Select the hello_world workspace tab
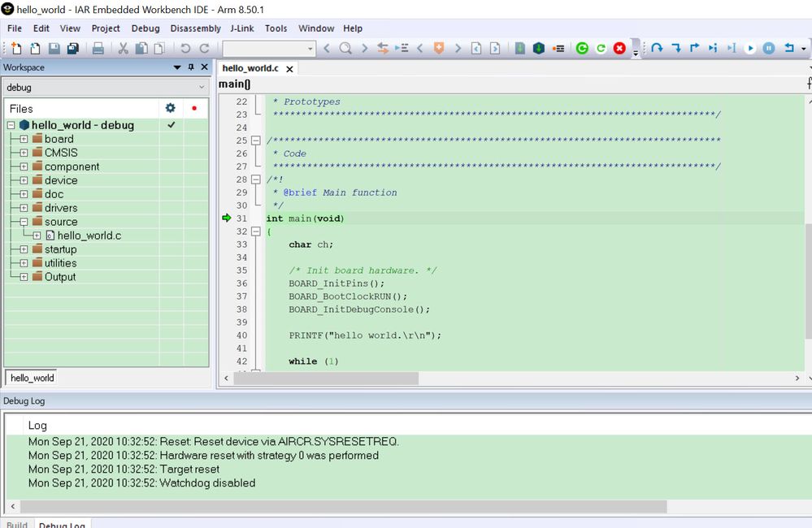812x528 pixels. (x=32, y=378)
